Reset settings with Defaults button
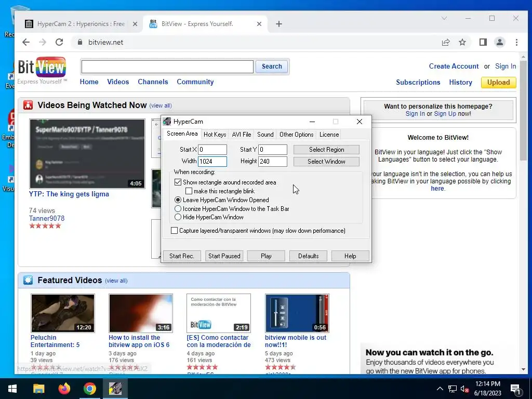The height and width of the screenshot is (399, 532). pyautogui.click(x=308, y=256)
